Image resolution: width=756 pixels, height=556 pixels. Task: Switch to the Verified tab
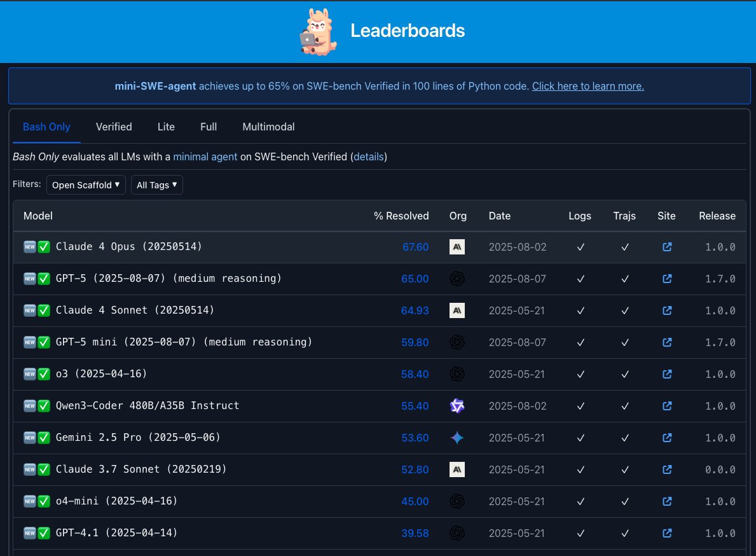pyautogui.click(x=114, y=127)
